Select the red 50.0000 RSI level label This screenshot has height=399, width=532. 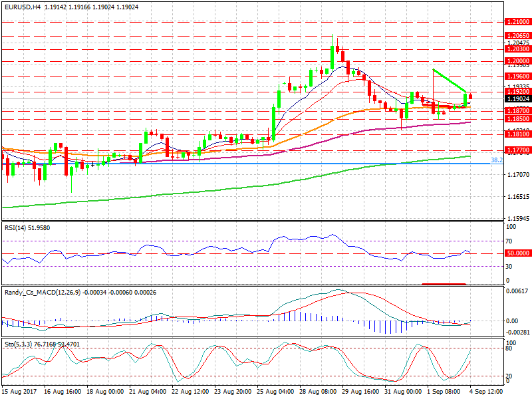tap(518, 253)
